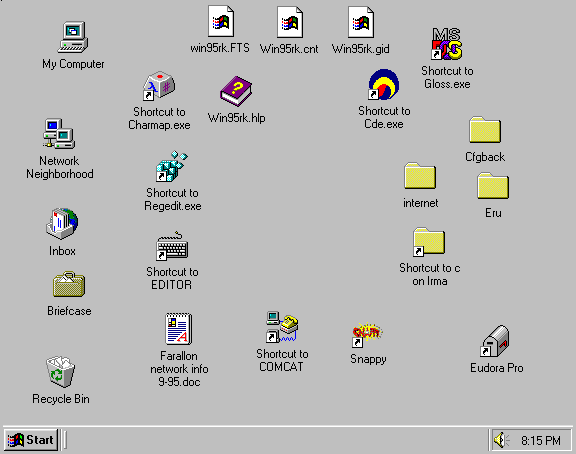Select the Network Neighborhood icon
Viewport: 576px width, 454px height.
tap(59, 133)
